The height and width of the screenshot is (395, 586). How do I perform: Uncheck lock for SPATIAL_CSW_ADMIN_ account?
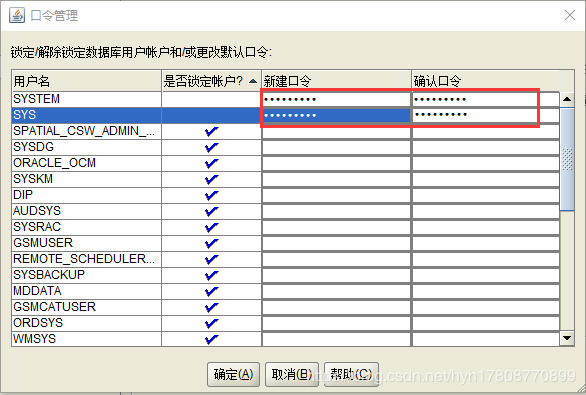[212, 131]
